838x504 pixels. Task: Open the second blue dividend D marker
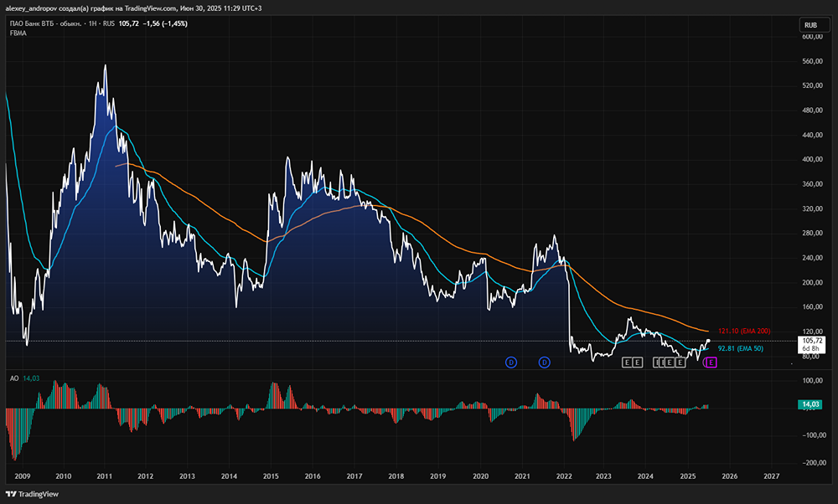(x=544, y=362)
